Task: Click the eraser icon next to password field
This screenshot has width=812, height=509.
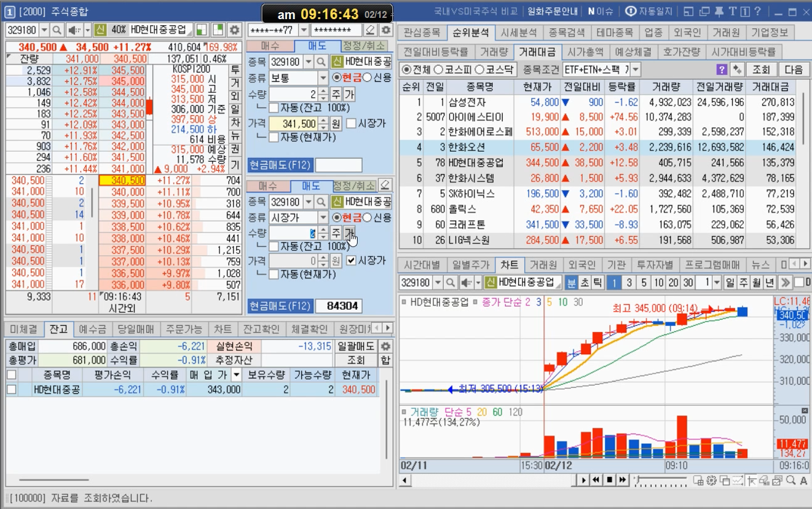Action: point(369,30)
